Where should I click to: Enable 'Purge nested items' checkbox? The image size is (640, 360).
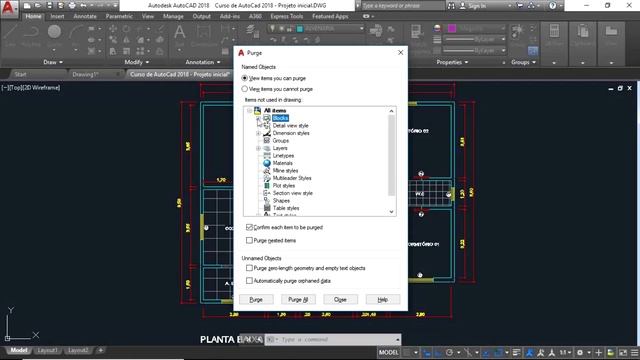click(249, 240)
